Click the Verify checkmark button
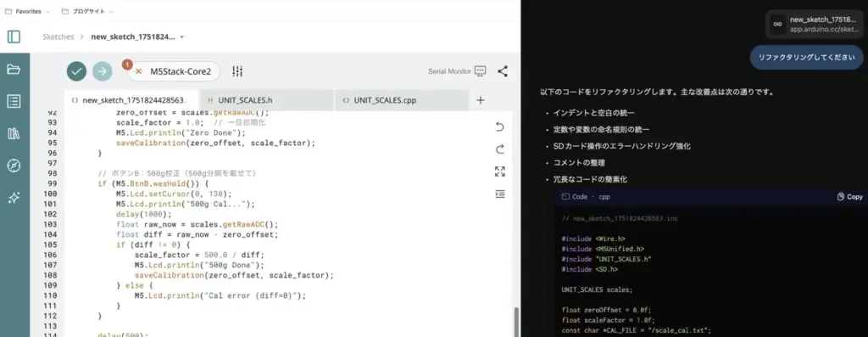Screen dimensions: 868x337 [77, 71]
